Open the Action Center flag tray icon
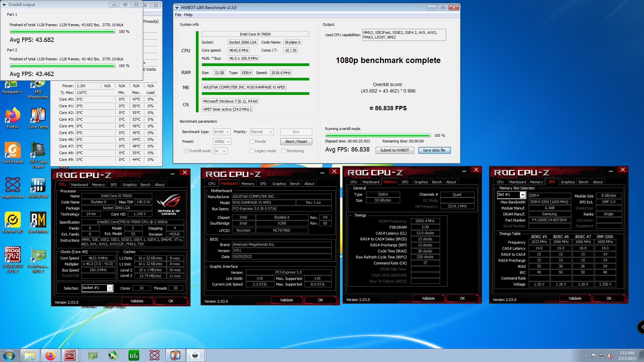This screenshot has width=644, height=362. click(594, 356)
